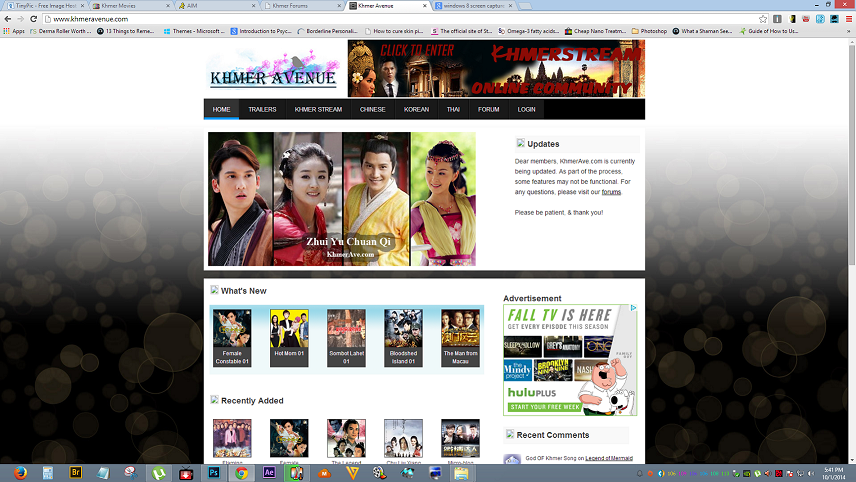Go to the LOGIN page
The image size is (856, 482).
[x=526, y=109]
